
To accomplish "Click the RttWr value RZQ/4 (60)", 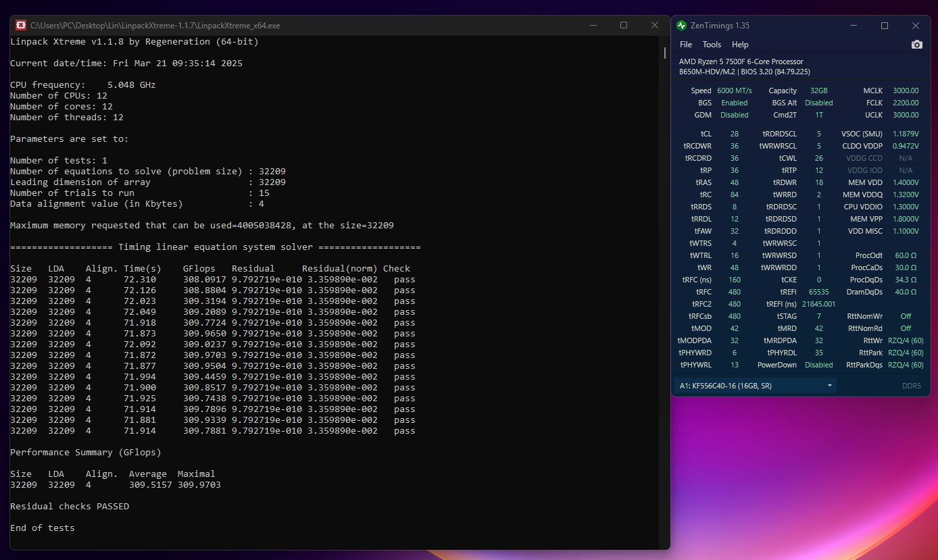I will click(x=906, y=340).
